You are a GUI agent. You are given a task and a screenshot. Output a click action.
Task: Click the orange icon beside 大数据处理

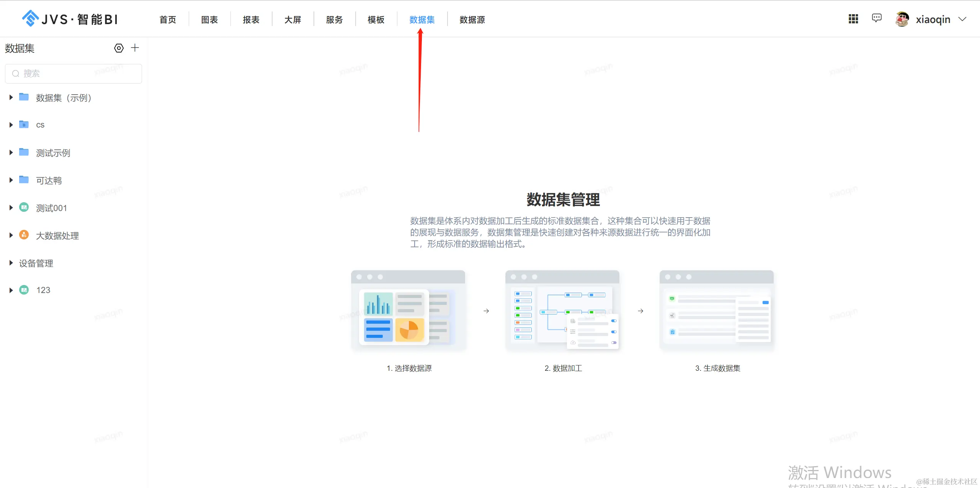click(24, 235)
